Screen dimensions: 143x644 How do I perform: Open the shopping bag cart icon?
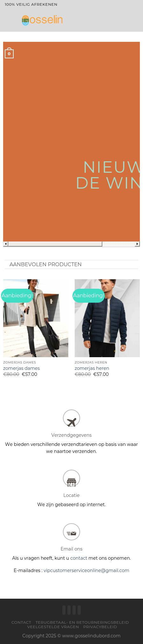[9, 53]
